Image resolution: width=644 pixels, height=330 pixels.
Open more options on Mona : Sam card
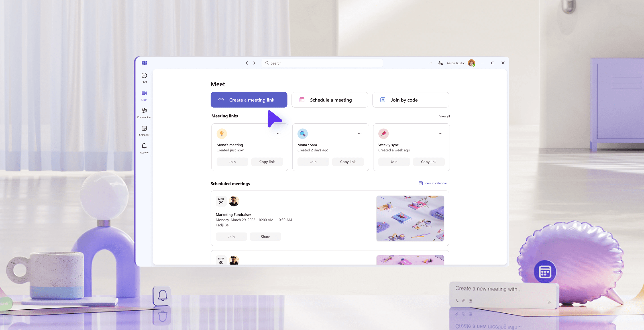pos(359,134)
